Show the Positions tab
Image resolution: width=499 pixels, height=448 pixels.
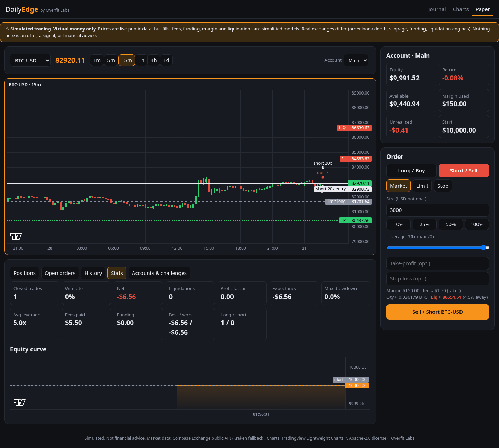click(x=25, y=273)
